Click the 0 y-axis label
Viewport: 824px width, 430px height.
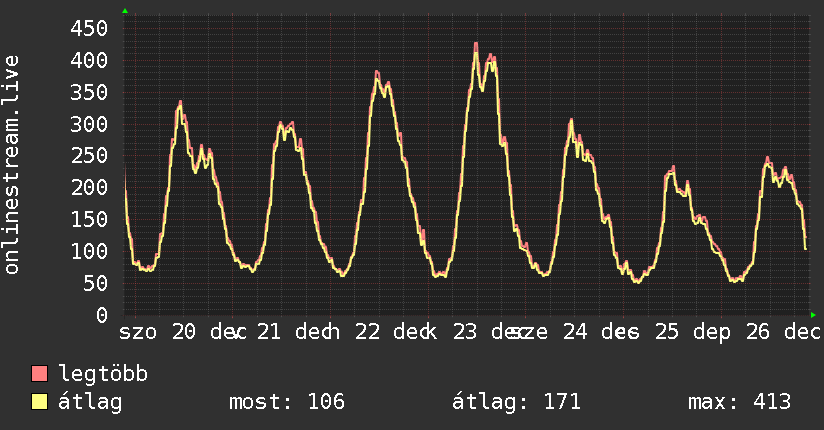[x=102, y=315]
